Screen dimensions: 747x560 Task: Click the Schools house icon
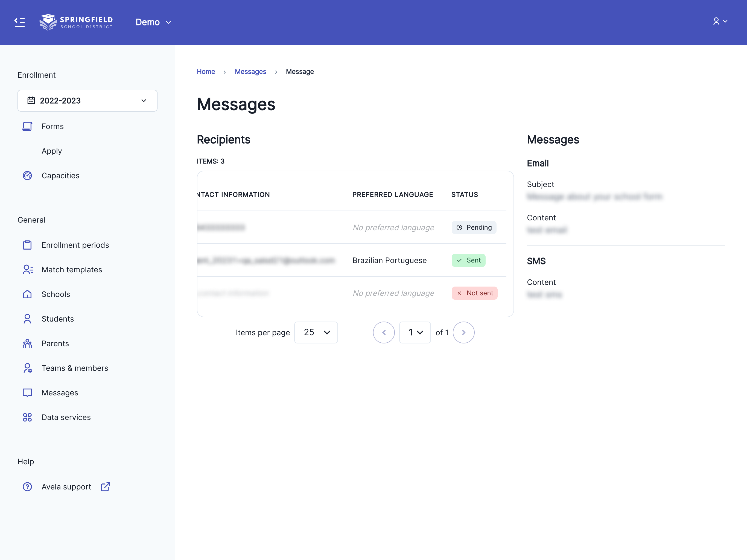27,294
